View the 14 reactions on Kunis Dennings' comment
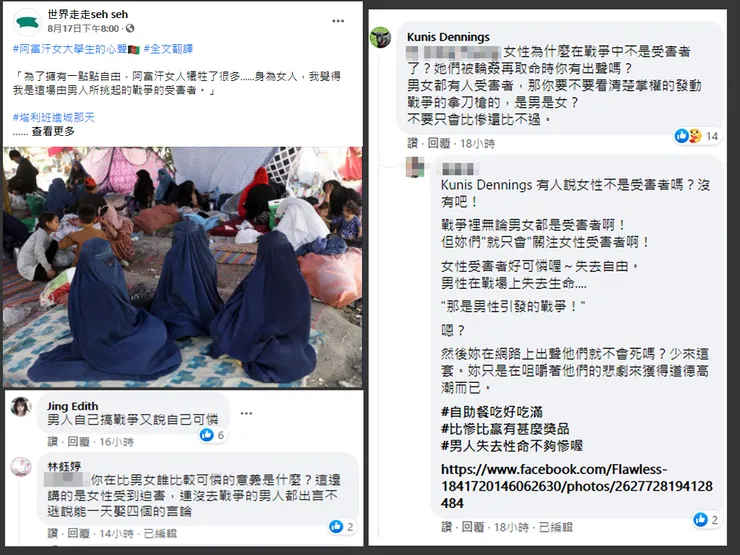The width and height of the screenshot is (740, 555). click(x=697, y=136)
